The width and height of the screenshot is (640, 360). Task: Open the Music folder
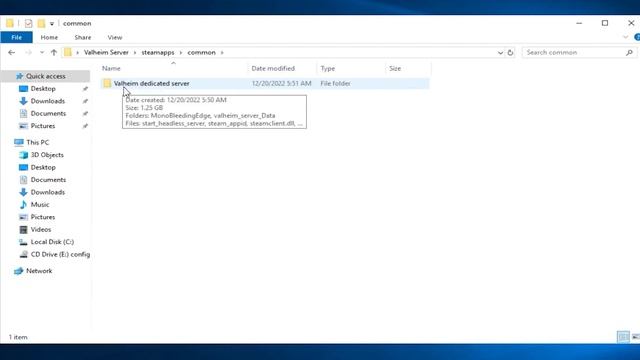(40, 204)
